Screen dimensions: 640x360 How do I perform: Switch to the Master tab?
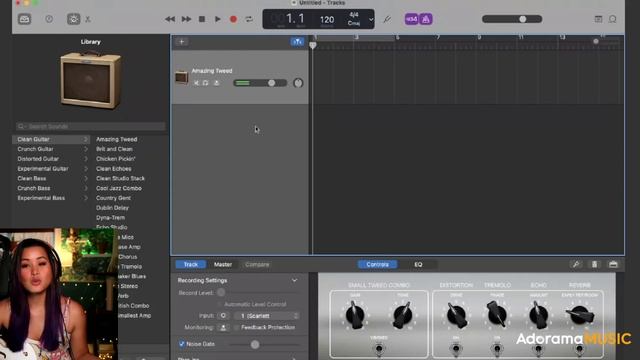223,264
